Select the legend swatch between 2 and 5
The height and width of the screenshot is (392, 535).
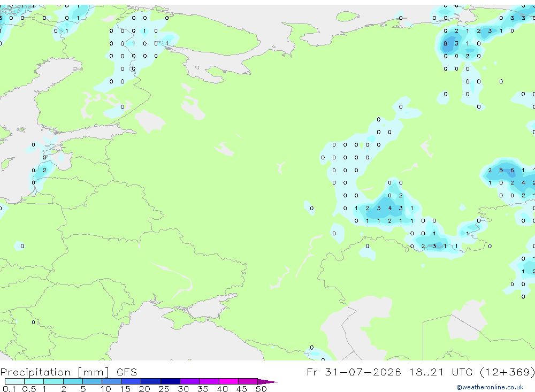(73, 381)
